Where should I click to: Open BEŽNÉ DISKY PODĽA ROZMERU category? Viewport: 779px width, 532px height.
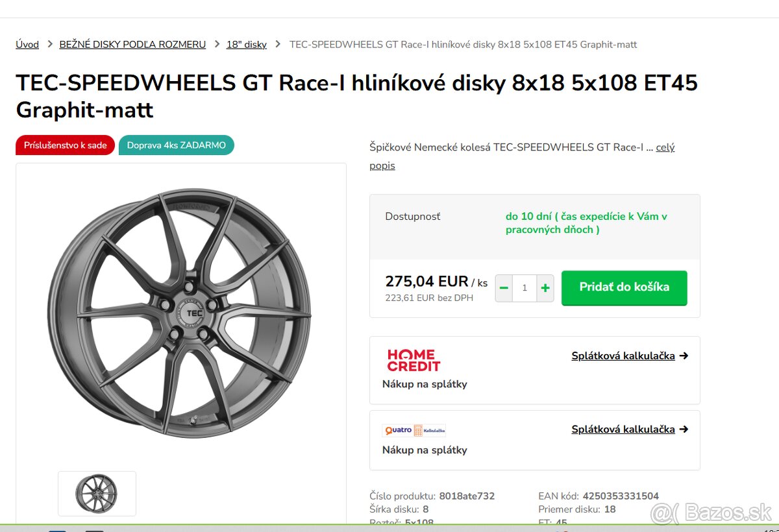[x=132, y=44]
